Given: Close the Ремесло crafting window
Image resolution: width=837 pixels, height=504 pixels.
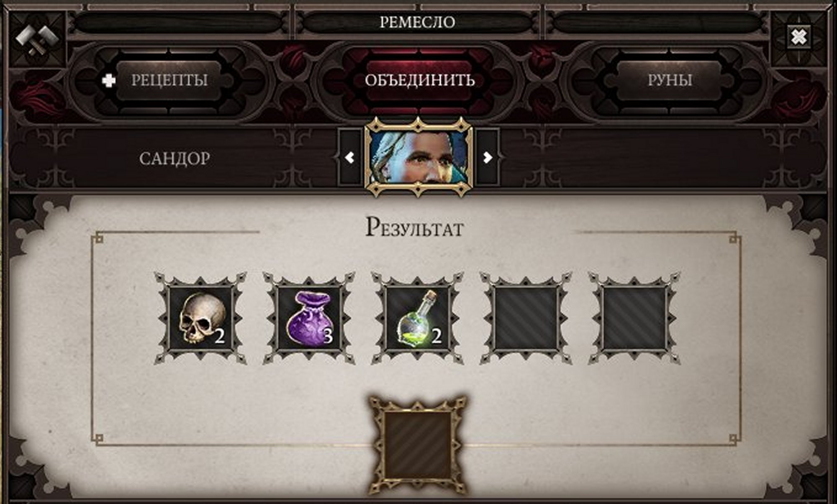Looking at the screenshot, I should (799, 38).
